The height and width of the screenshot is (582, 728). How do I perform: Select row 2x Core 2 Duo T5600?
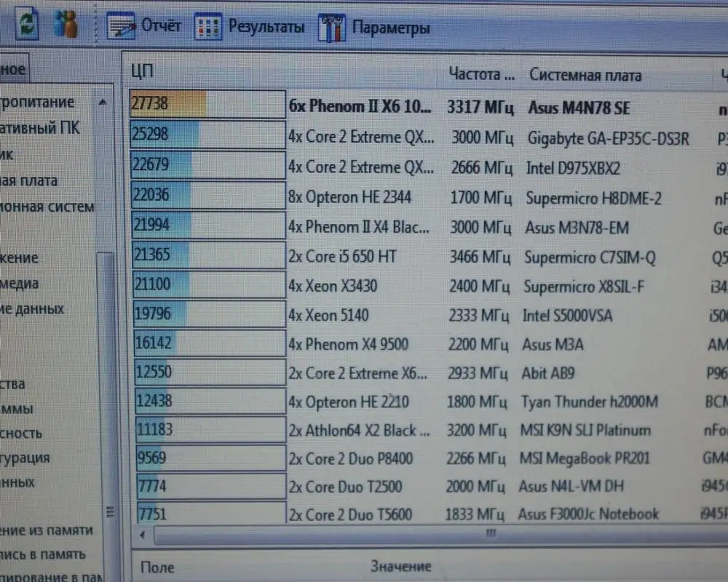pyautogui.click(x=432, y=514)
